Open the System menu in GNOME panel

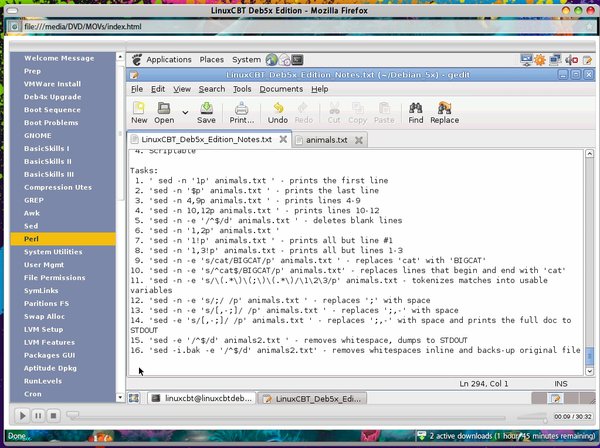pyautogui.click(x=246, y=60)
